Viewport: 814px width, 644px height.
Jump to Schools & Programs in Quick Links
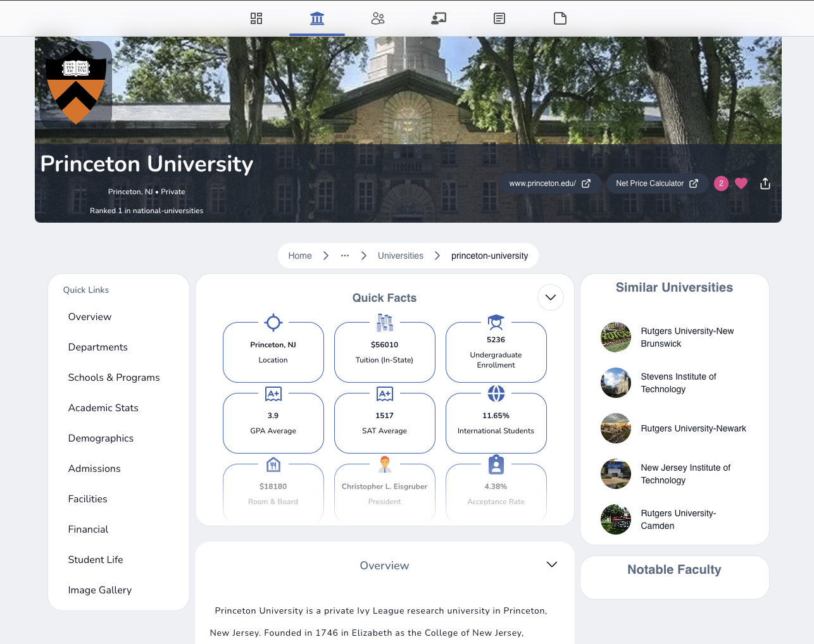pyautogui.click(x=114, y=378)
